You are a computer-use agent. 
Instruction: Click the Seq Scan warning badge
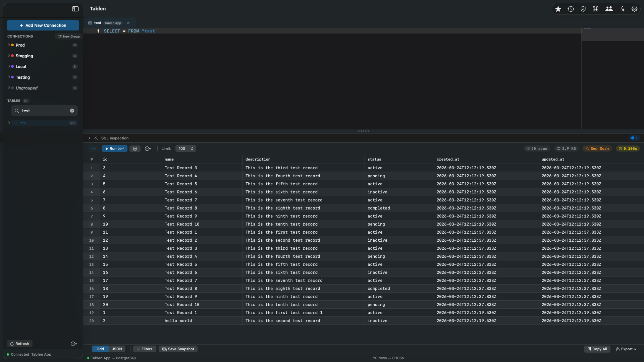(x=597, y=148)
